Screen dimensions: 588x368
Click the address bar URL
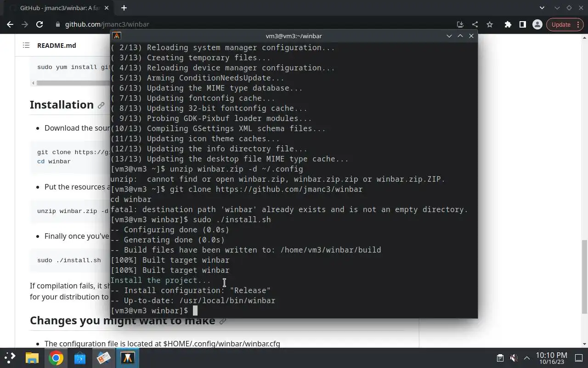coord(107,24)
